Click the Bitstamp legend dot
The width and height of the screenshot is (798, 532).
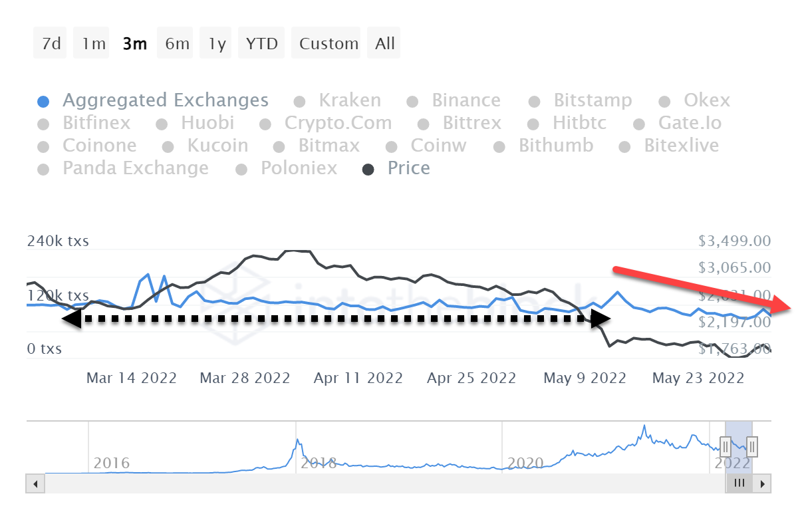(534, 102)
